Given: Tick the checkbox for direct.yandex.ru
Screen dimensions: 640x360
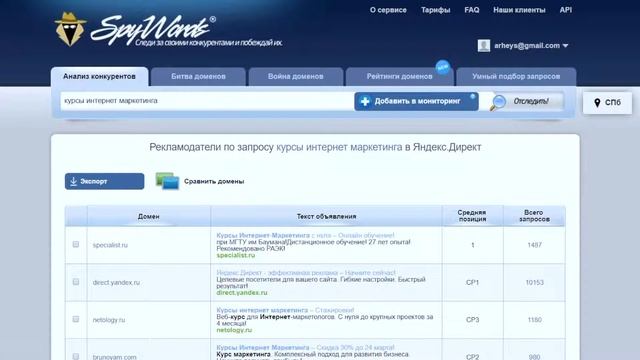Looking at the screenshot, I should coord(76,282).
